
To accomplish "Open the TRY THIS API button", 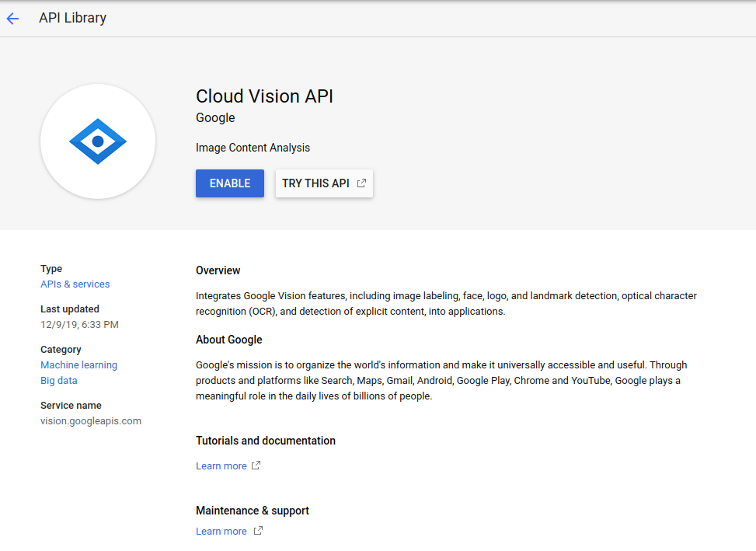I will (x=324, y=183).
